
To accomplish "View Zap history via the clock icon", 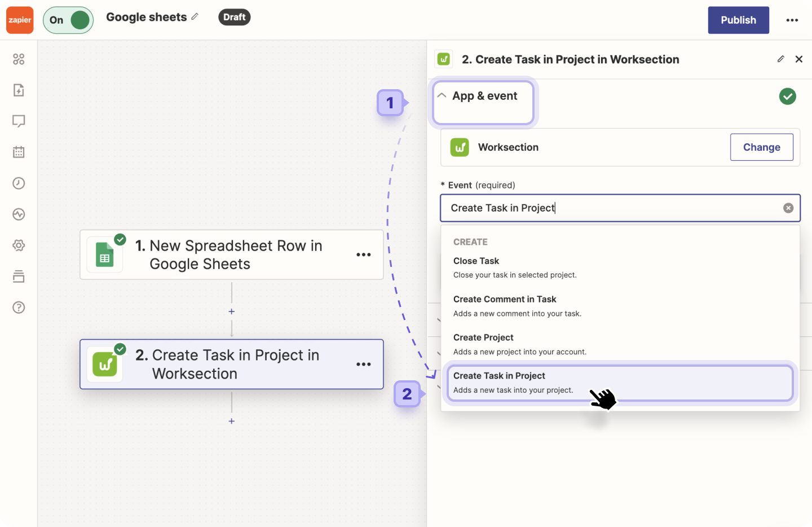I will click(x=19, y=183).
